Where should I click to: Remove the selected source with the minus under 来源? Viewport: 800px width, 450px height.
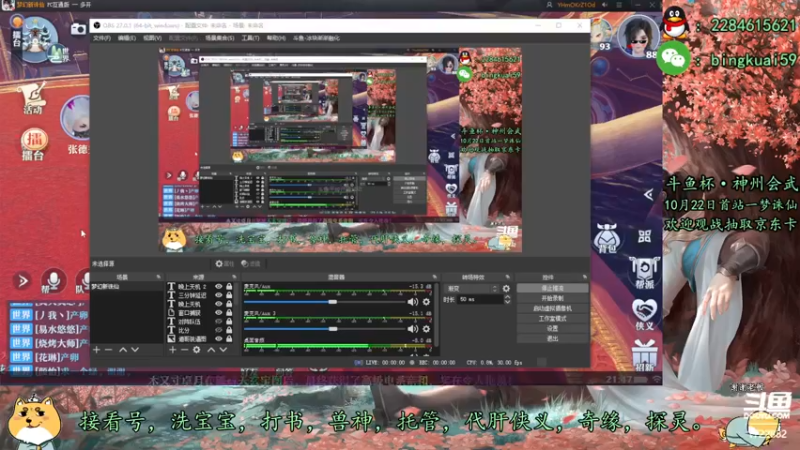coord(184,350)
